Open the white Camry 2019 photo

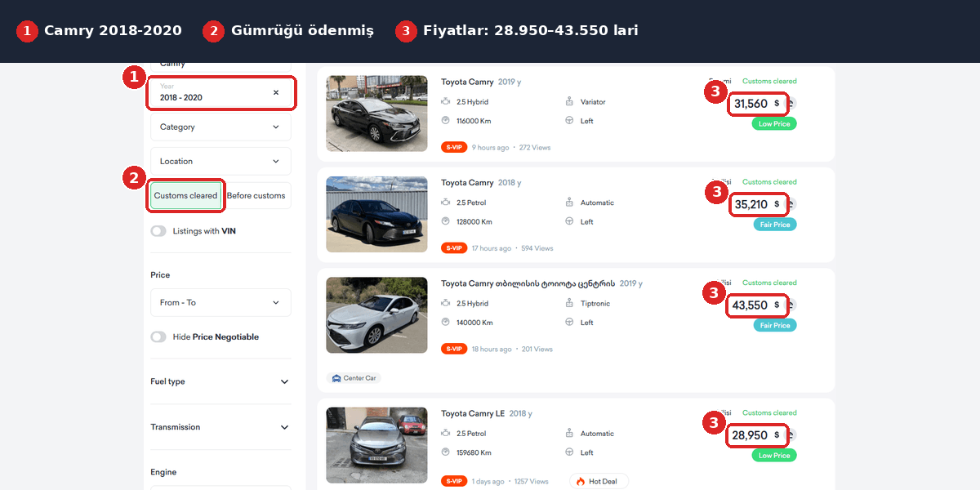click(x=376, y=315)
